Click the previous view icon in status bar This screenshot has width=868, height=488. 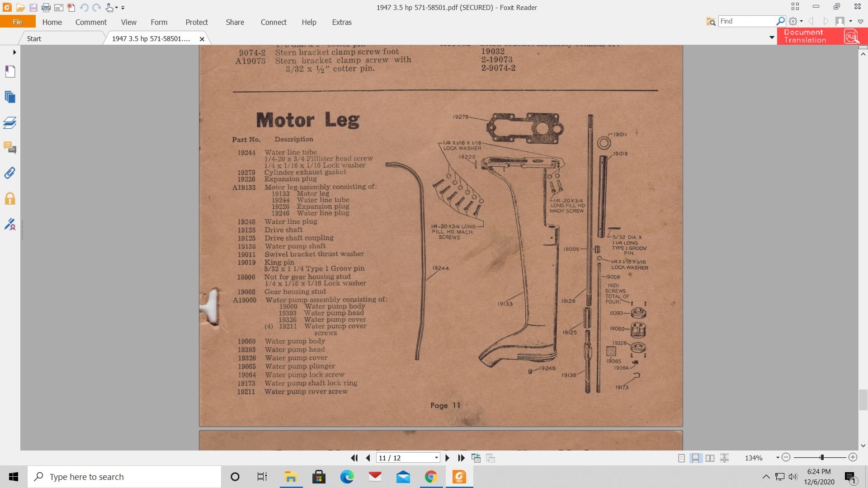click(476, 458)
